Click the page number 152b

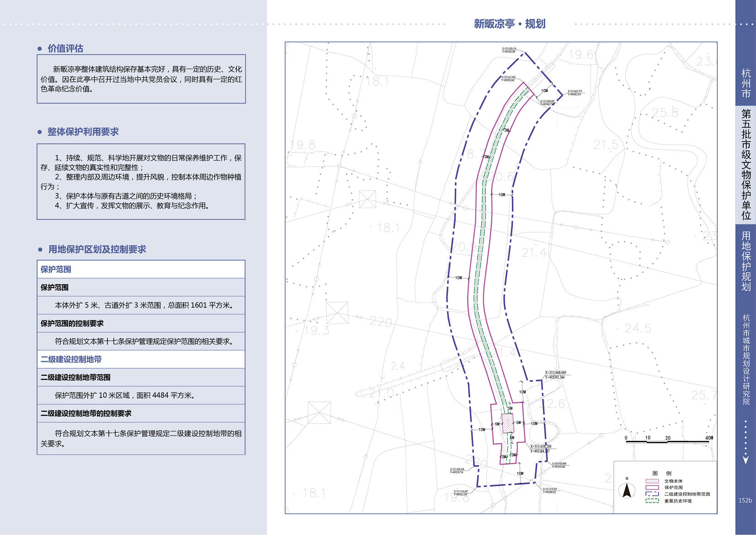point(745,500)
